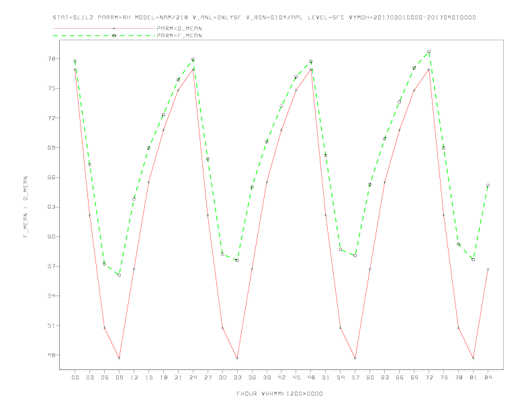The height and width of the screenshot is (411, 532).
Task: Click x-axis tick label 21
Action: click(178, 377)
